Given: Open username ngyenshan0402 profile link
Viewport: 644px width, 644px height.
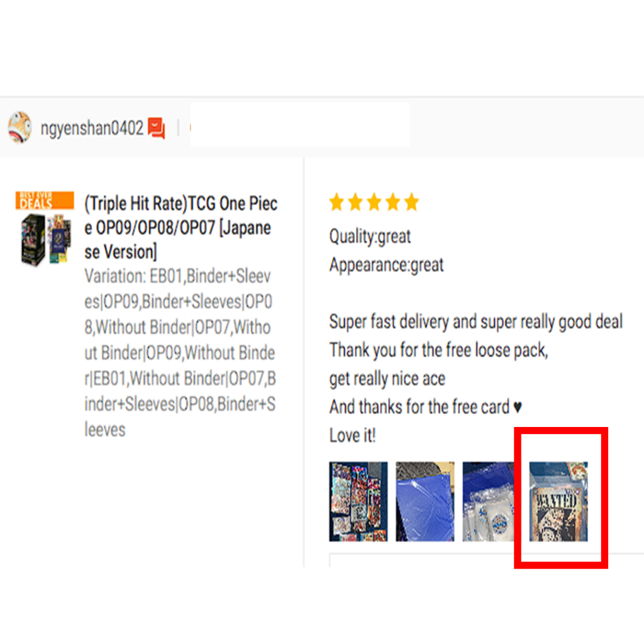Looking at the screenshot, I should tap(92, 128).
